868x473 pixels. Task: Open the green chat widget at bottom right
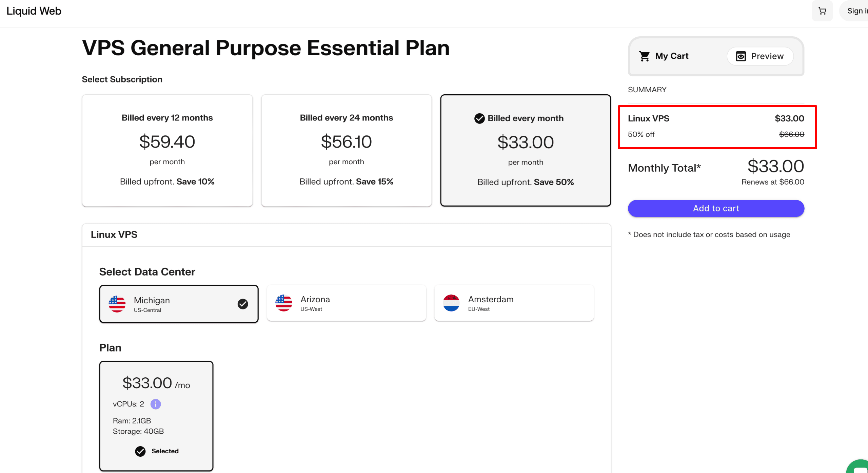[x=859, y=469]
